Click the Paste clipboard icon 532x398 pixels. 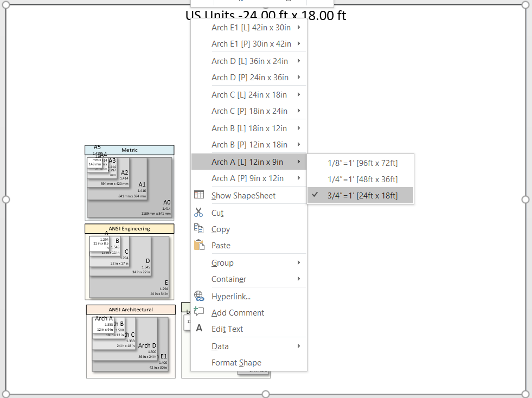click(198, 245)
